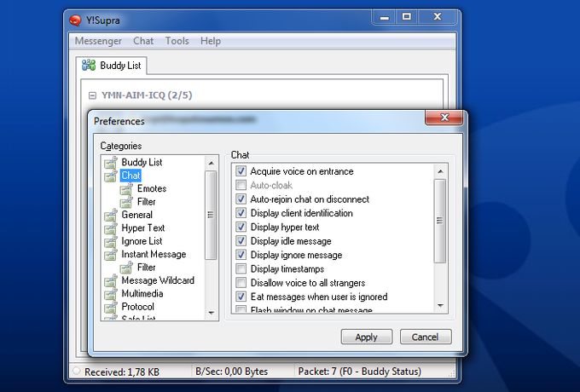580x392 pixels.
Task: Select Emotes category
Action: tap(152, 188)
